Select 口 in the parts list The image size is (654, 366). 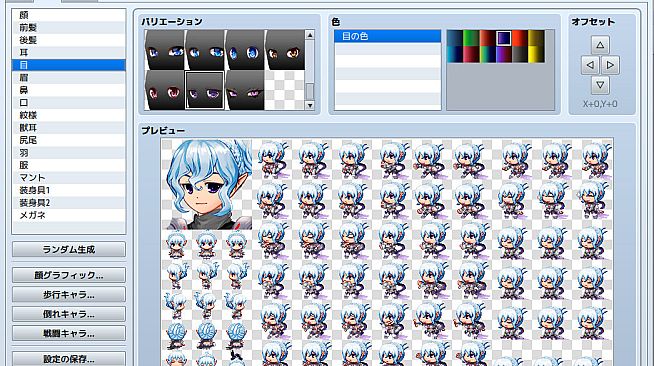point(69,103)
